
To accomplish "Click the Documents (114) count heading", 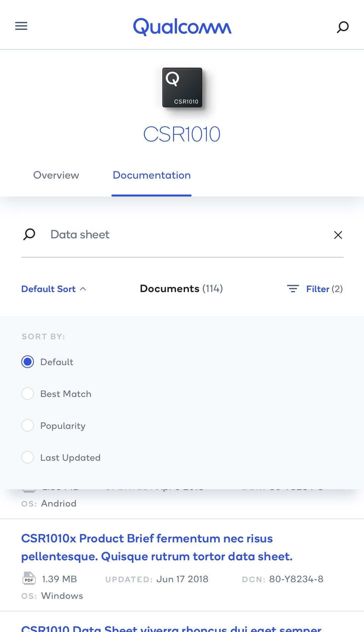I will [181, 289].
